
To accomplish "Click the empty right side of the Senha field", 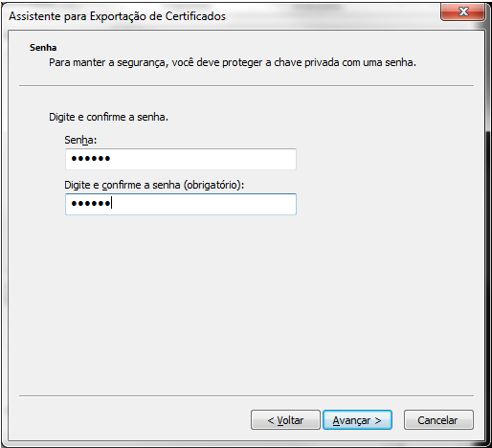I will (x=223, y=159).
